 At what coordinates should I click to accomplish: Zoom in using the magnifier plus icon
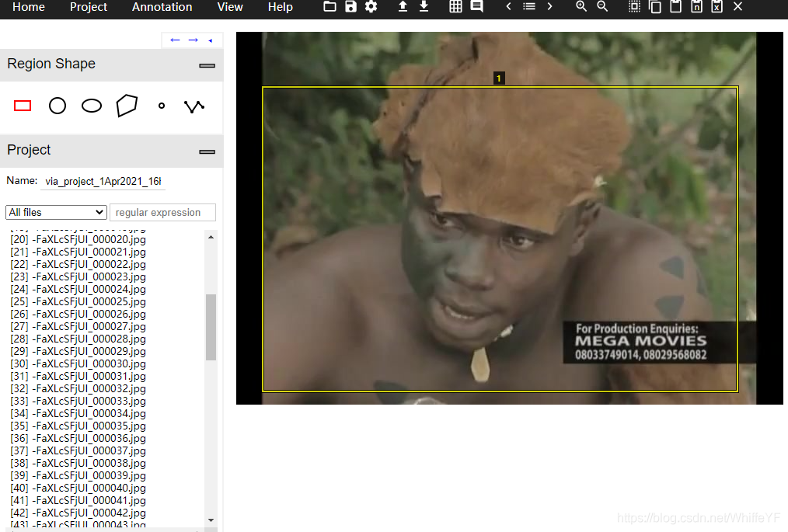pos(581,7)
